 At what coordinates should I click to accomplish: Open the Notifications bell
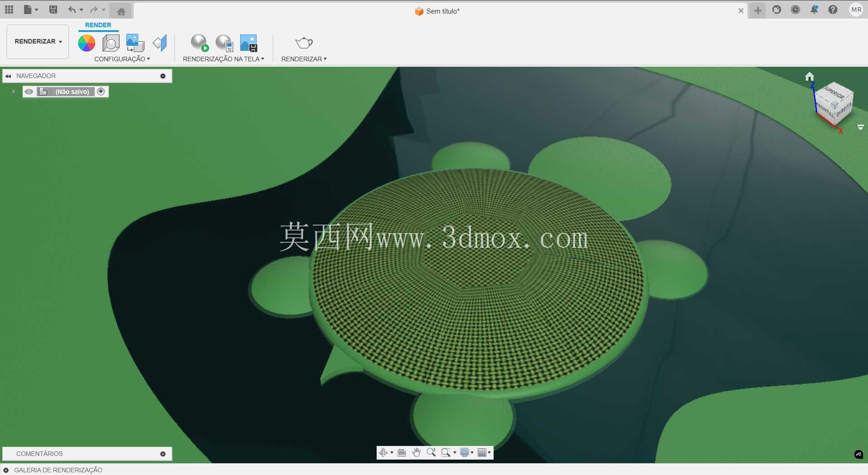814,10
